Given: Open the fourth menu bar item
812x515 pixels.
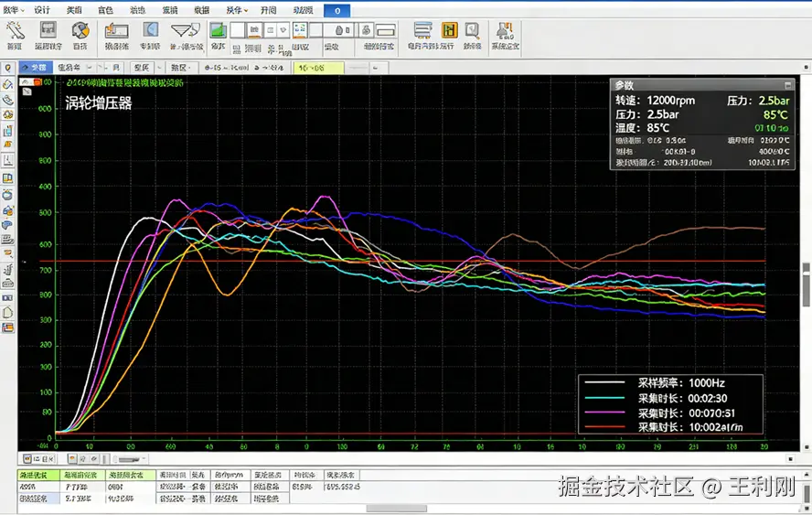Looking at the screenshot, I should click(x=106, y=10).
